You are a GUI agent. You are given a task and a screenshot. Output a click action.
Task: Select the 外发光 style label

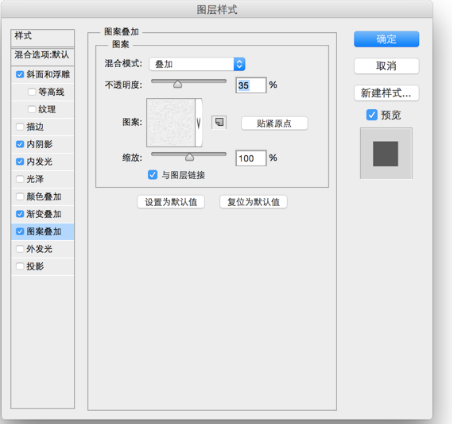click(40, 249)
